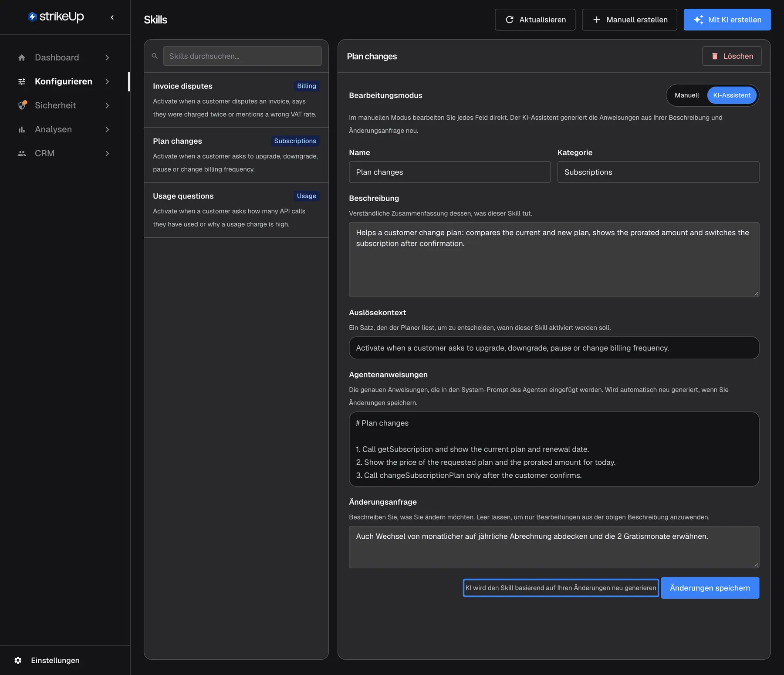Select the Usage questions skill

tap(236, 210)
